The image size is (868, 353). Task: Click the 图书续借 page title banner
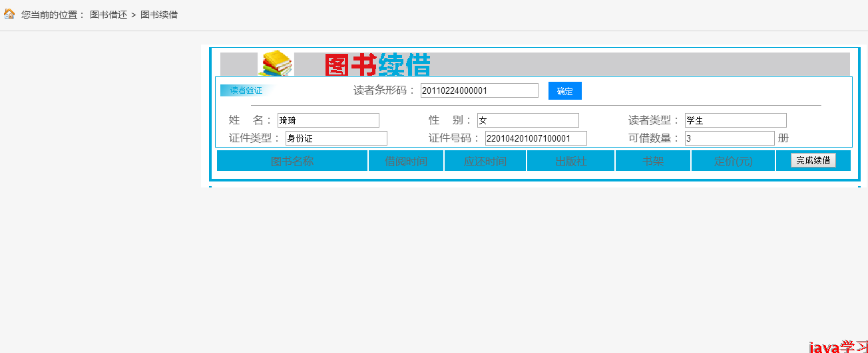[x=377, y=64]
